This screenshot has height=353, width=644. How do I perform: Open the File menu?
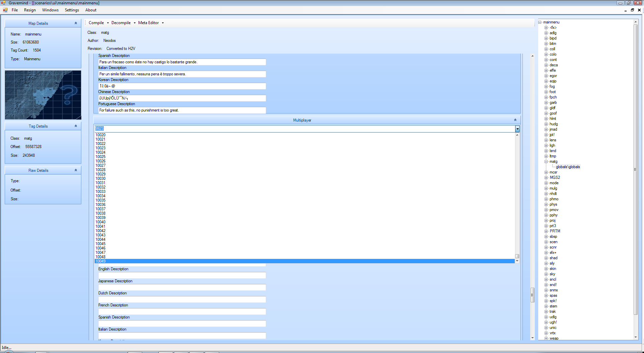coord(15,10)
